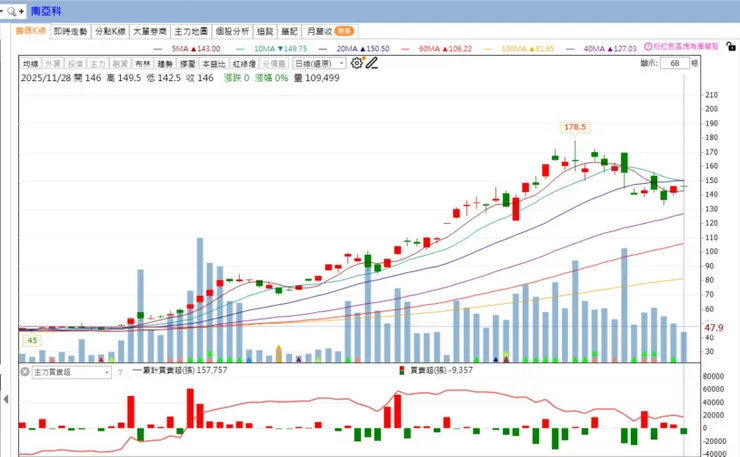The width and height of the screenshot is (740, 457).
Task: Open the 主力買賣超 indicator dropdown
Action: [x=71, y=372]
